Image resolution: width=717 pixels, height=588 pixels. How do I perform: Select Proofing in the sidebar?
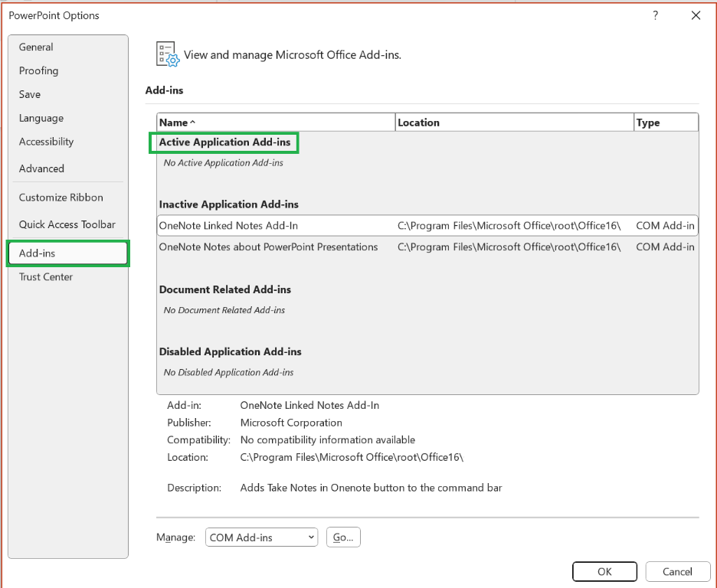(x=39, y=70)
